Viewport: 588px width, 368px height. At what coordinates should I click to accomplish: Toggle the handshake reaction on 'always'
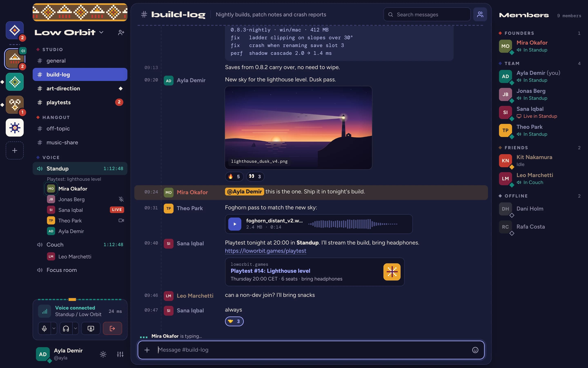tap(234, 321)
